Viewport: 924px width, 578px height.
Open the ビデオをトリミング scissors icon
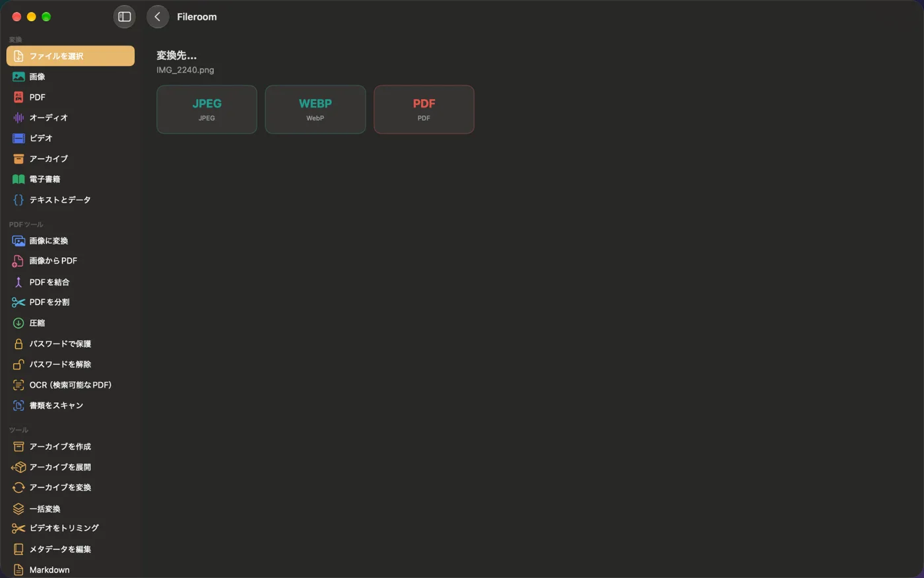click(x=18, y=528)
